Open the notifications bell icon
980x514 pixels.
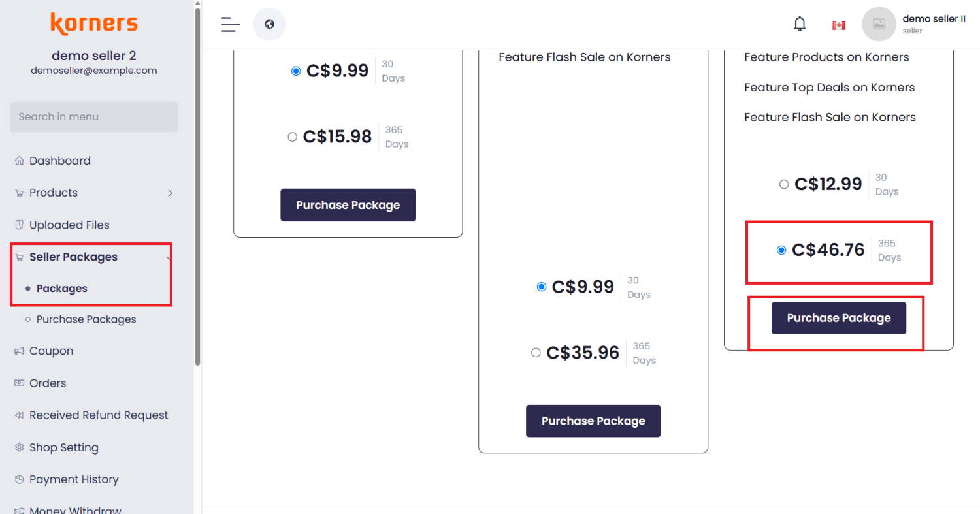tap(800, 24)
